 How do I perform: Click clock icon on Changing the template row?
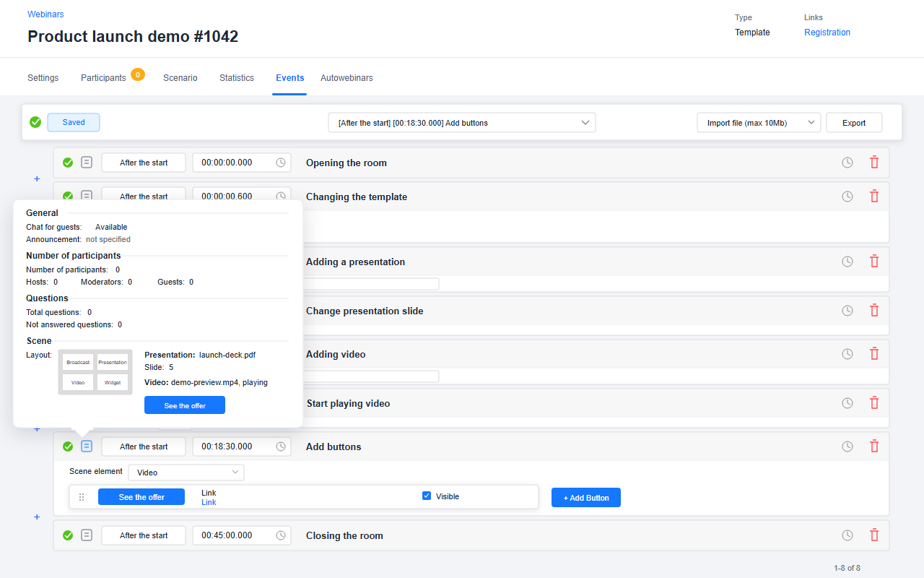coord(847,197)
